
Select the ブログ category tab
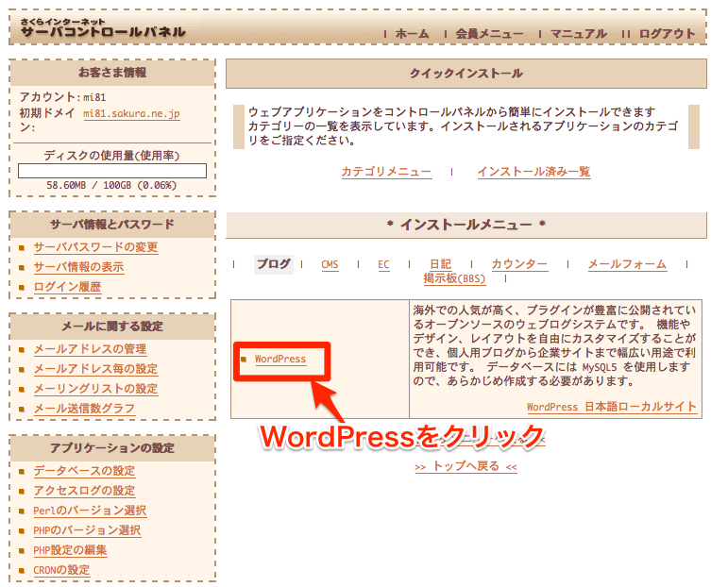coord(274,264)
